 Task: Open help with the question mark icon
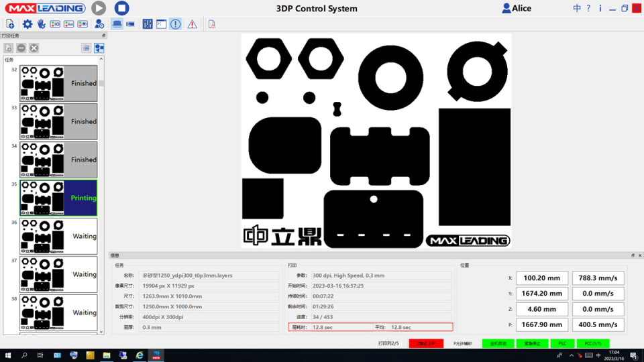(x=588, y=8)
